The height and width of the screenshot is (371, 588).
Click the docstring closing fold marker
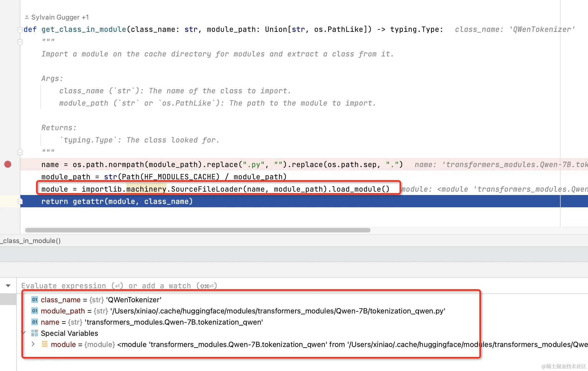coord(20,152)
